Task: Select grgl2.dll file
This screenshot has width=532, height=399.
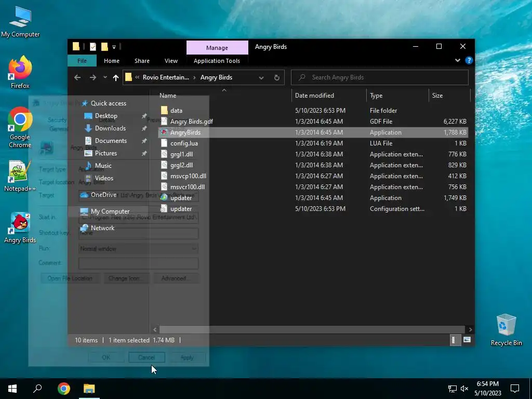Action: pos(313,165)
